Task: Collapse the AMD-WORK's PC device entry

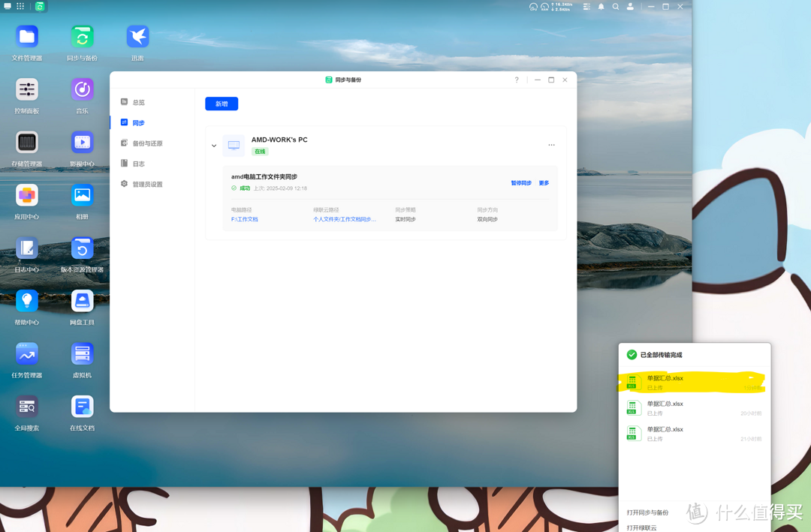Action: [x=214, y=146]
